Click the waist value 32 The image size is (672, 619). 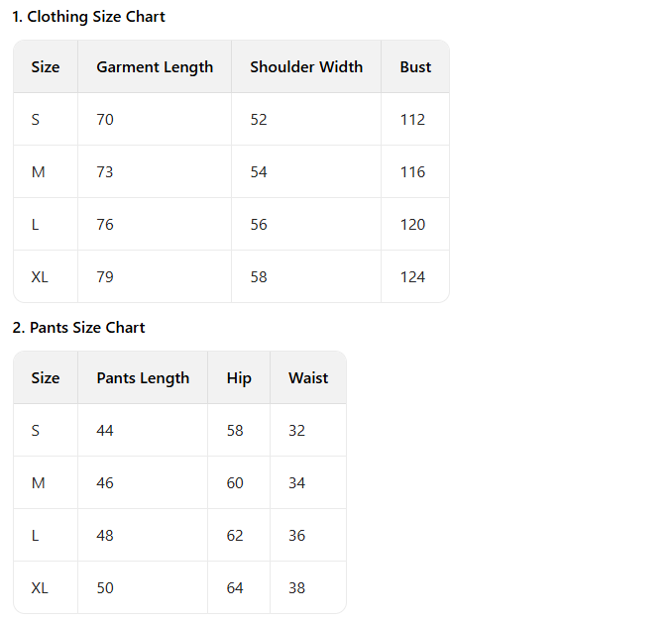point(297,431)
